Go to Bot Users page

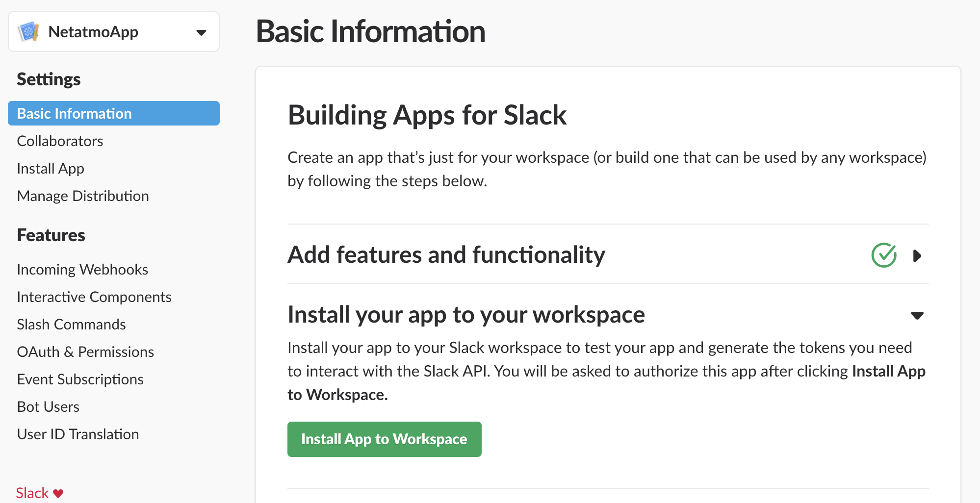48,407
